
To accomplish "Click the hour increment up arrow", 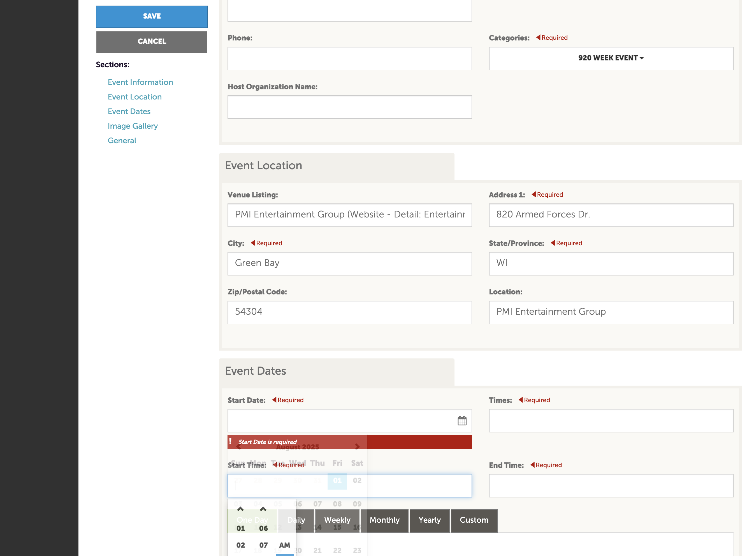I will (240, 509).
